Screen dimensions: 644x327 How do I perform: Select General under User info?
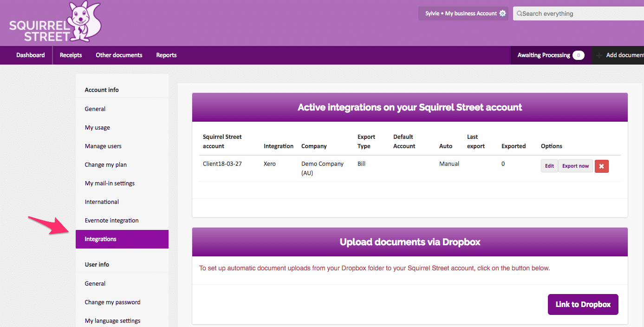pyautogui.click(x=95, y=283)
